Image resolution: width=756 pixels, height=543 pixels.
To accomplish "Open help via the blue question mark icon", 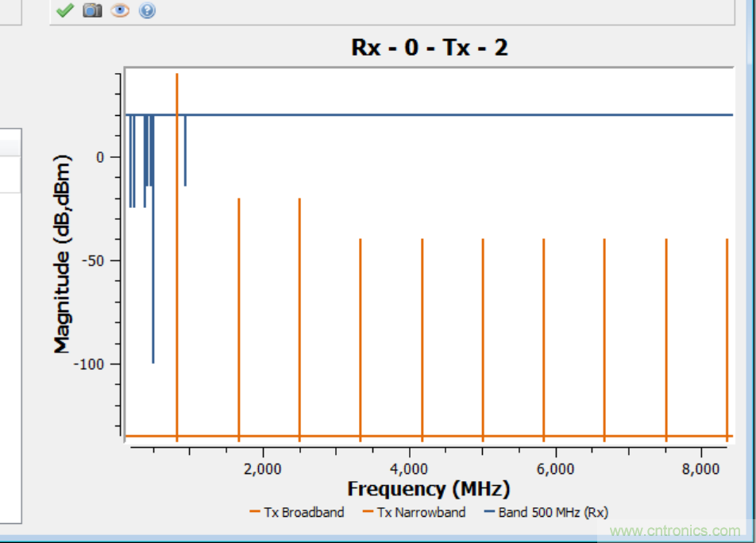I will pyautogui.click(x=147, y=10).
